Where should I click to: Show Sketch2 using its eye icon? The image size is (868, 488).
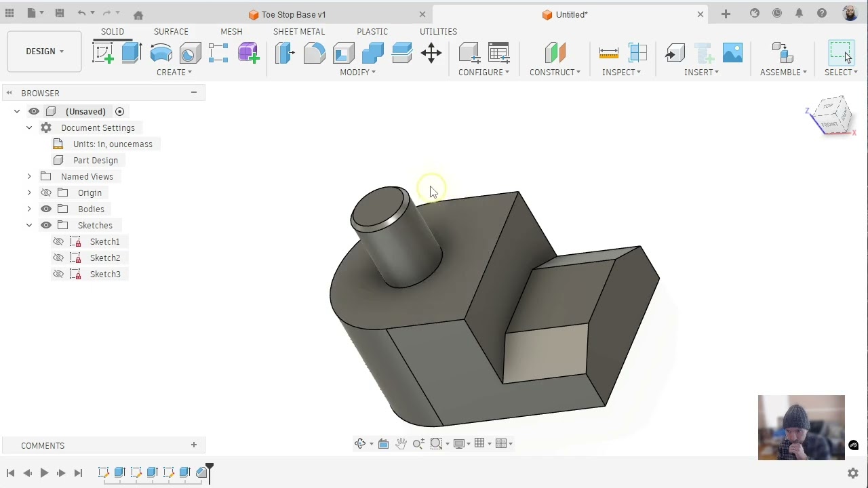tap(58, 258)
